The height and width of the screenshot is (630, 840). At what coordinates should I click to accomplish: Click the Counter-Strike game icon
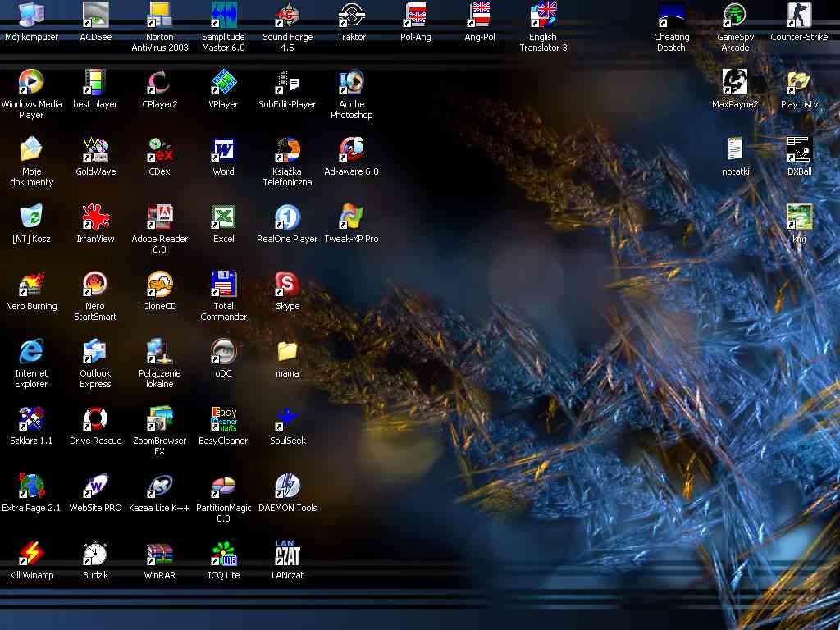point(799,15)
